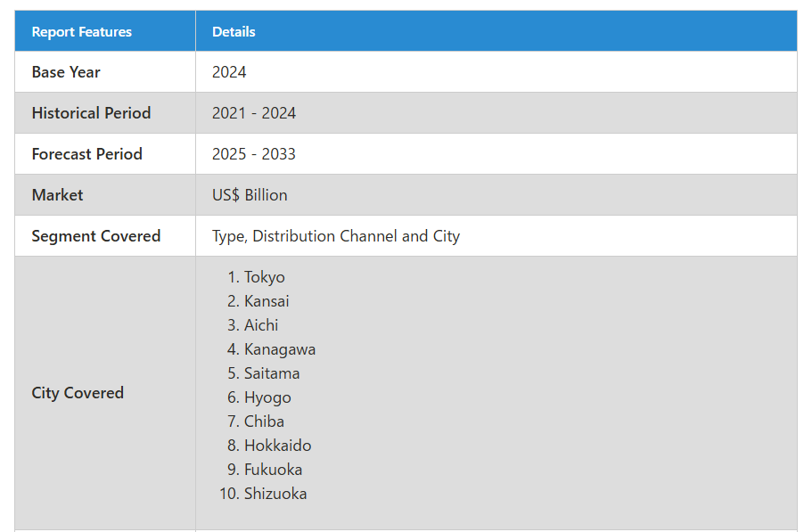Click list item '8. Hokkaido'
Screen dimensions: 804x532
(269, 446)
